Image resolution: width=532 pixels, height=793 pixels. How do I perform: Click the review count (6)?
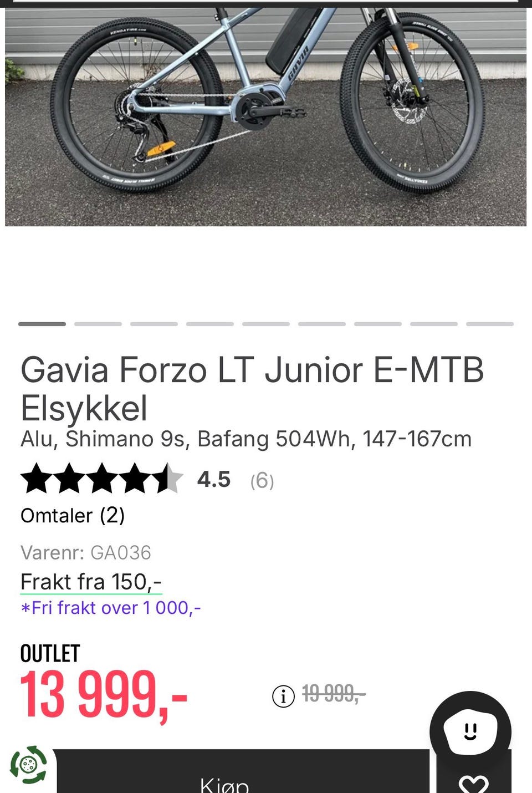coord(262,480)
